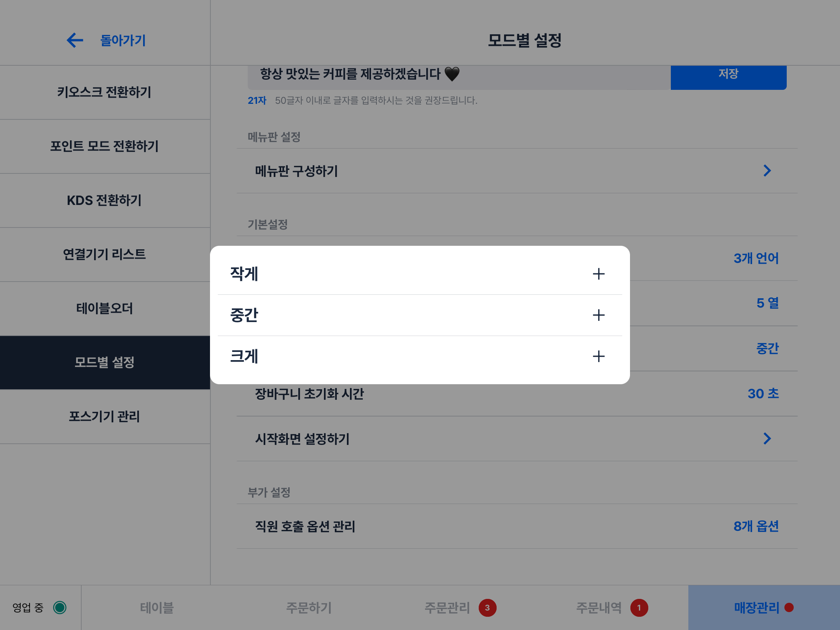Click plus icon next to 작게
The height and width of the screenshot is (630, 840).
click(x=598, y=274)
